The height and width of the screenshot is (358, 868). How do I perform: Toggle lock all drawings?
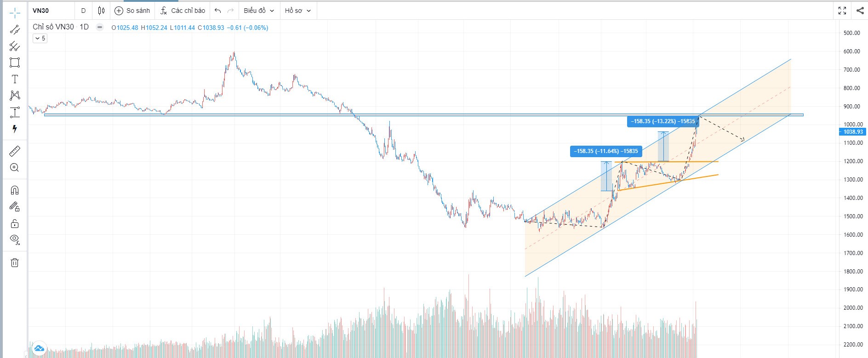(15, 223)
